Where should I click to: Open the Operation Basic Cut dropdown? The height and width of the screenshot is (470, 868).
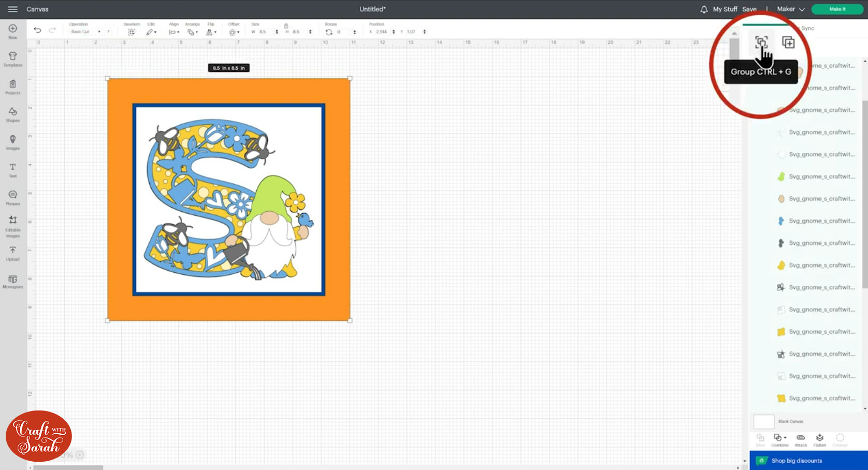(85, 32)
